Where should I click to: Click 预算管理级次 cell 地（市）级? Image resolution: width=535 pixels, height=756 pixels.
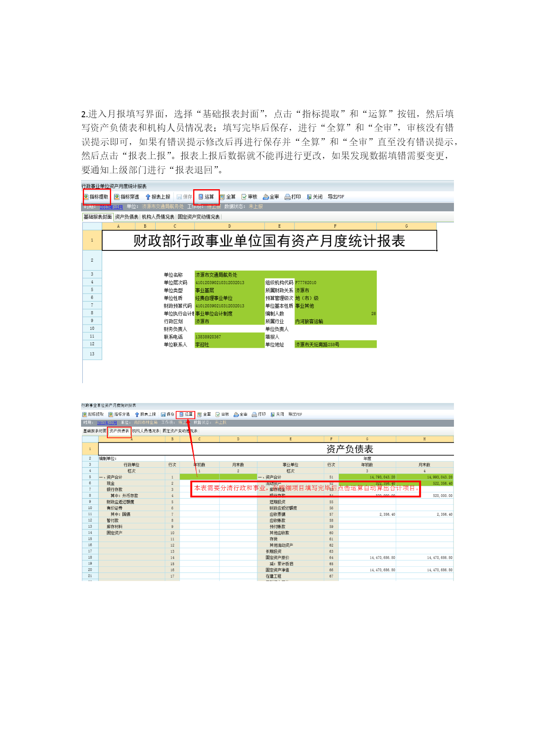click(x=335, y=298)
